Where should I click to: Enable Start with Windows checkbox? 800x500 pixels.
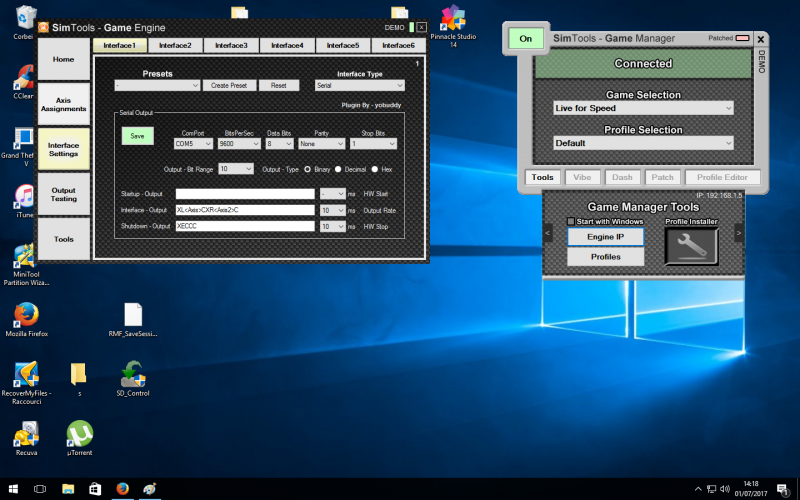pyautogui.click(x=571, y=221)
